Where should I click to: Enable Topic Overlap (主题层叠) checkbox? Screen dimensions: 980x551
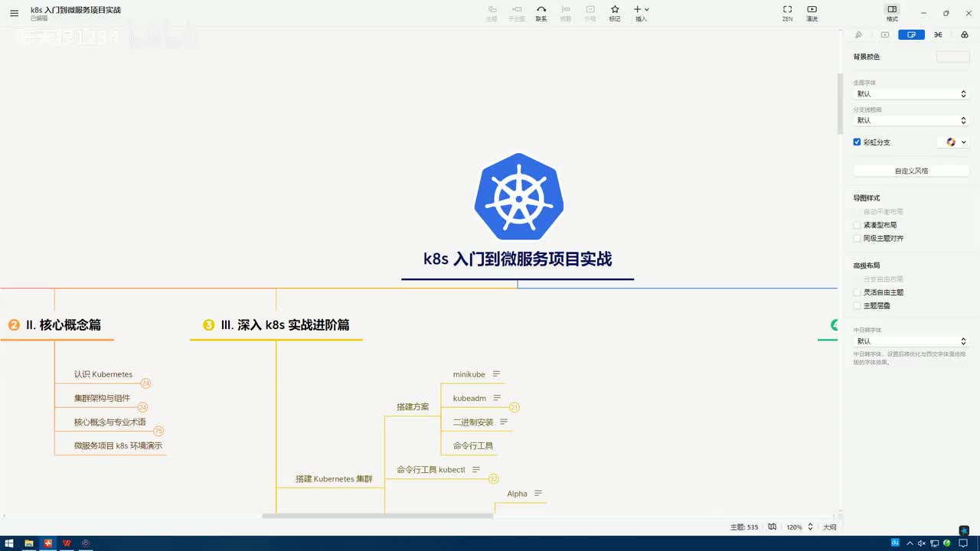(x=857, y=305)
